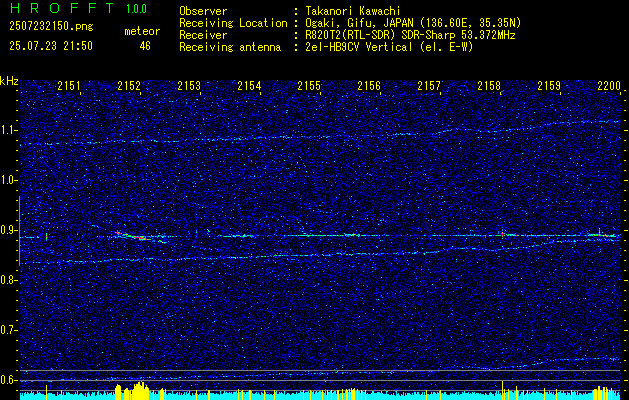Image resolution: width=629 pixels, height=400 pixels.
Task: Select the 2el-HB9CV Vertical antenna text
Action: [388, 47]
